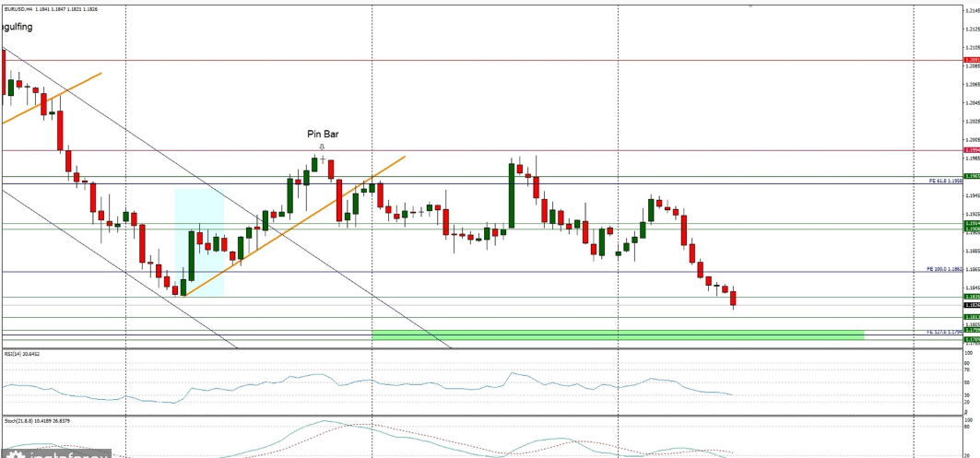Click the InstaForex logo watermark
Image resolution: width=980 pixels, height=458 pixels.
(57, 453)
